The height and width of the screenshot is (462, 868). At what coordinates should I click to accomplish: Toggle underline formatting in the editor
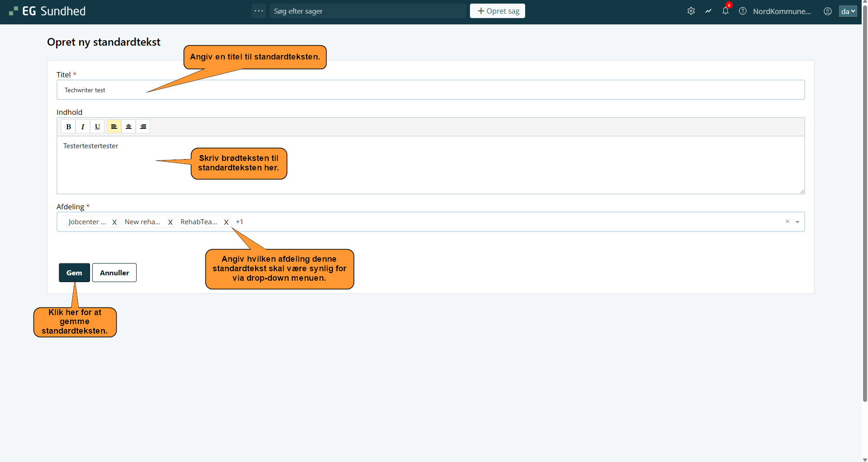97,127
